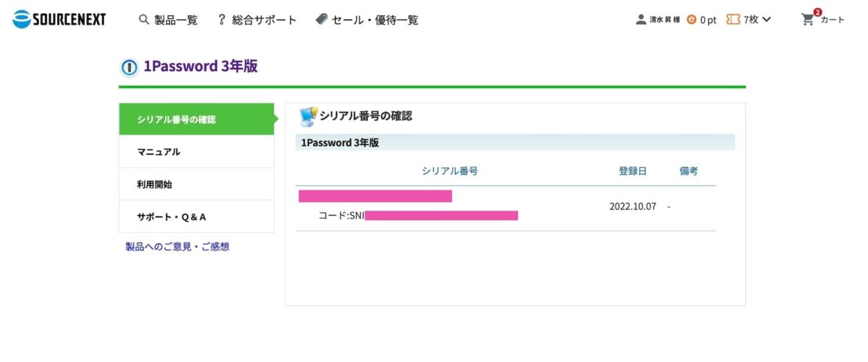Click the redacted serial number field
The image size is (868, 362).
375,196
